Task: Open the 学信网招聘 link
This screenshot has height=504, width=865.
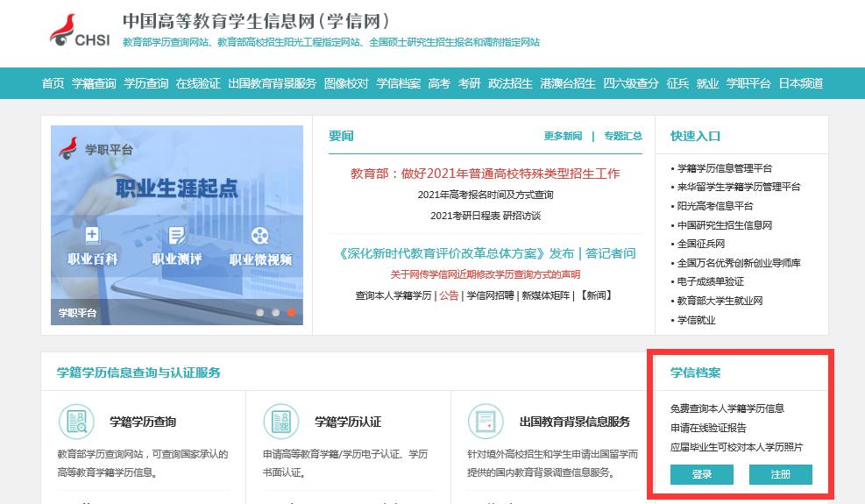Action: [x=490, y=295]
